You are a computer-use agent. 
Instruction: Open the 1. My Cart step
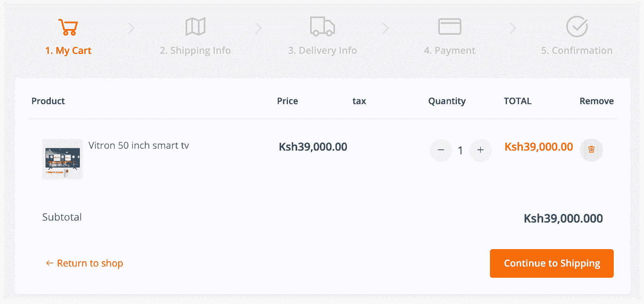pyautogui.click(x=68, y=50)
